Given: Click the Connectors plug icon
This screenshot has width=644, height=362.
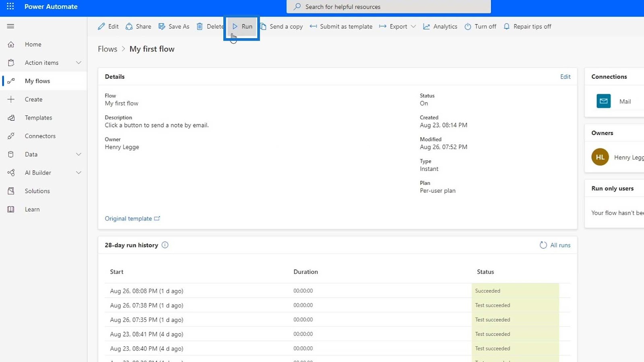Looking at the screenshot, I should 11,136.
